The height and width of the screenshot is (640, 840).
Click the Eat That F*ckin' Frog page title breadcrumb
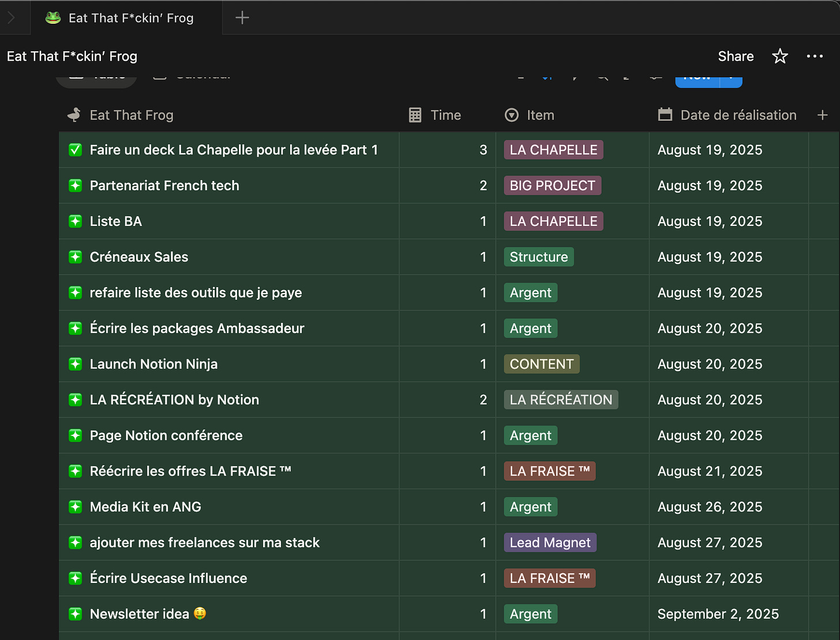72,57
